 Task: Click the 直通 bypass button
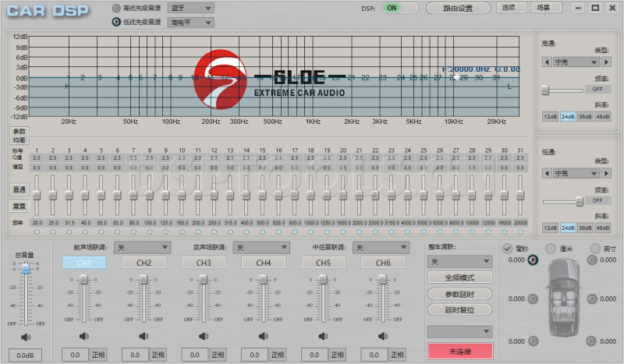pos(19,189)
